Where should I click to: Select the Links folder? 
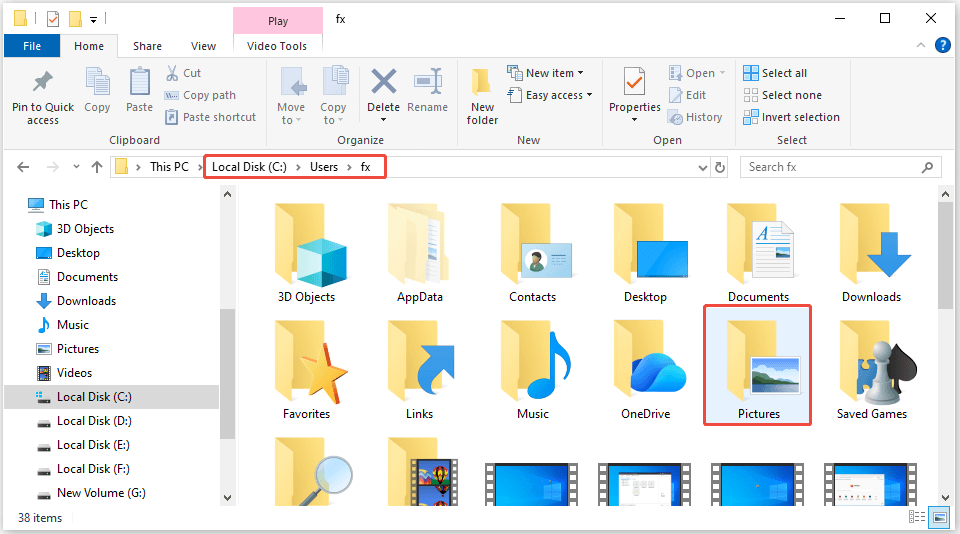(419, 370)
